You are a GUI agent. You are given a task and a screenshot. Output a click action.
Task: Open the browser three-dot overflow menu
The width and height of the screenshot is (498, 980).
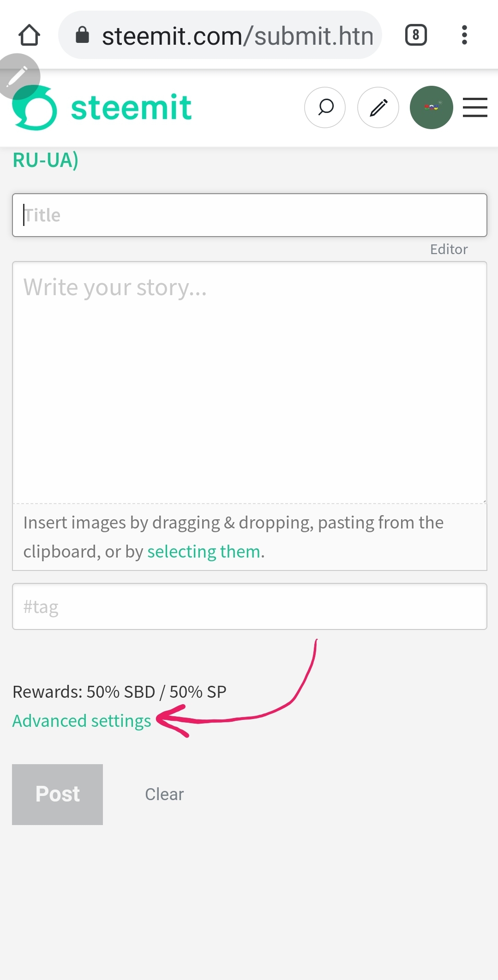(464, 35)
